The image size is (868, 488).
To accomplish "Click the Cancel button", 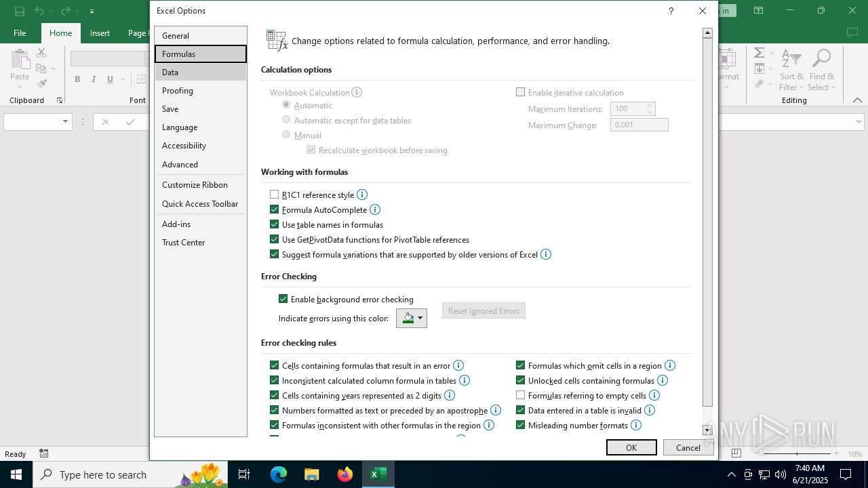I will point(688,447).
